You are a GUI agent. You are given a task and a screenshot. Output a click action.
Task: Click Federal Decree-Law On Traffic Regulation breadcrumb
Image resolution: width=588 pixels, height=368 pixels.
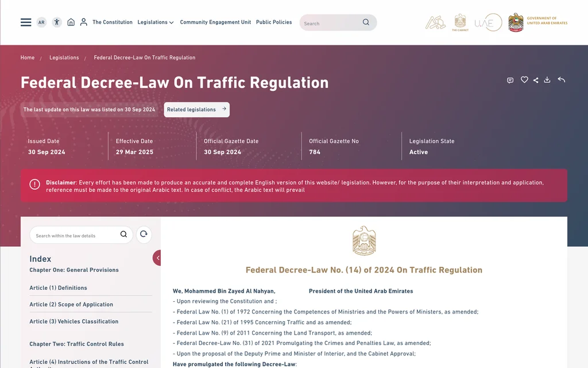[144, 57]
